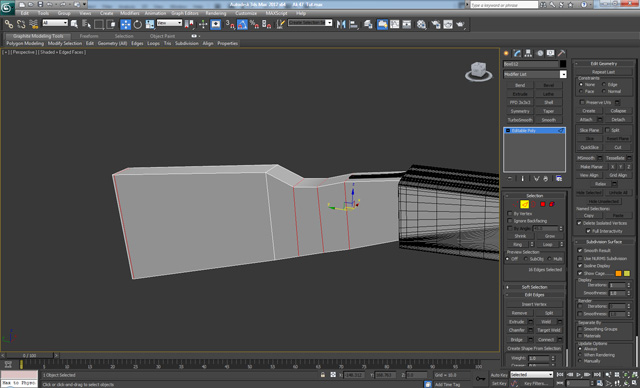640x388 pixels.
Task: Click the Render teapot icon
Action: pos(460,24)
